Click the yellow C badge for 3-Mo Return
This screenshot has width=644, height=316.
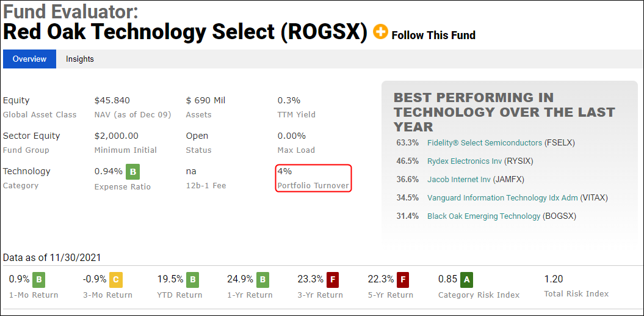click(116, 280)
